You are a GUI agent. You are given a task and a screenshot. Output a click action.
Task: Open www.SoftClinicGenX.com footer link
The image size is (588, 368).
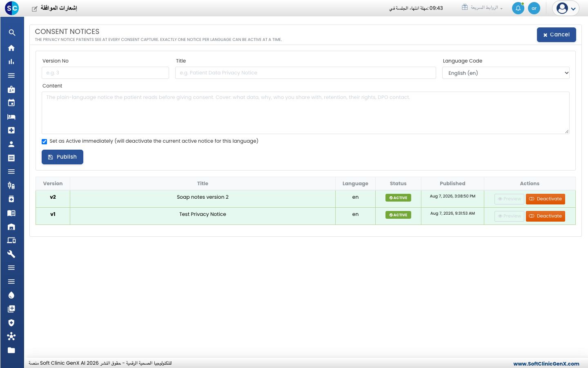click(x=546, y=364)
